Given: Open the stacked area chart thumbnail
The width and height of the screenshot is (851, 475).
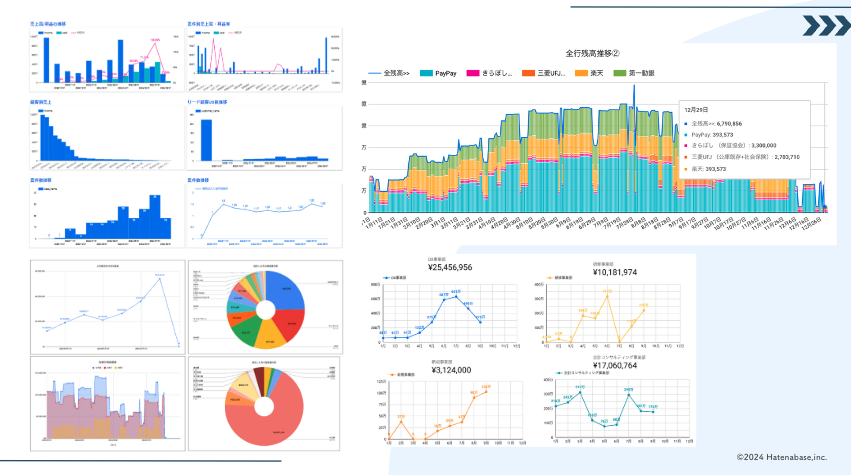Looking at the screenshot, I should point(107,404).
